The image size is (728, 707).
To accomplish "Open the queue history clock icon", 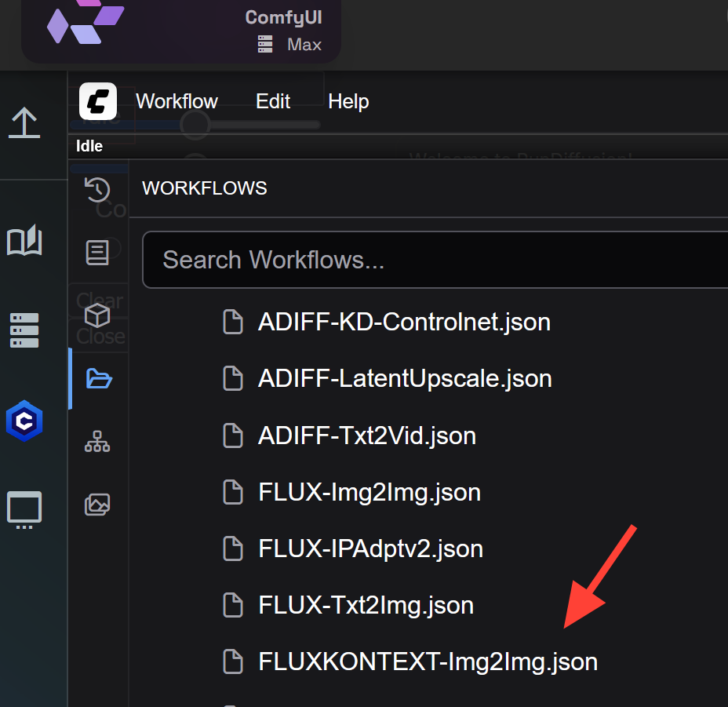I will (x=97, y=190).
